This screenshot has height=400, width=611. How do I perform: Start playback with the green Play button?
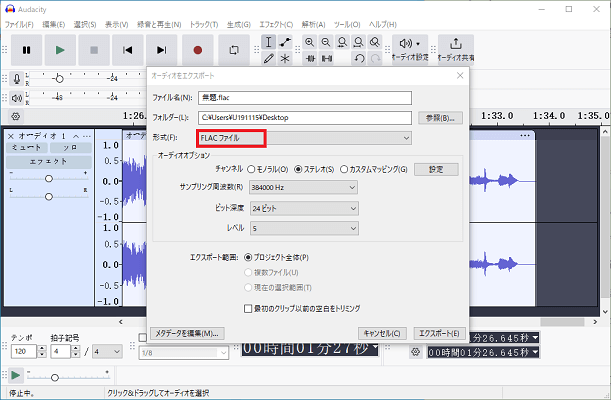pos(60,50)
